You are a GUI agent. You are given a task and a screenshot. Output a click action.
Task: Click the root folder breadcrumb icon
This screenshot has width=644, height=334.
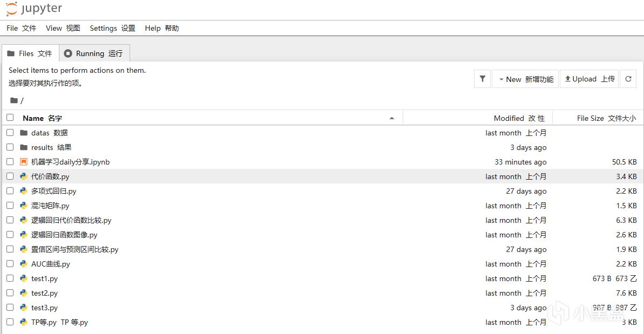tap(14, 100)
